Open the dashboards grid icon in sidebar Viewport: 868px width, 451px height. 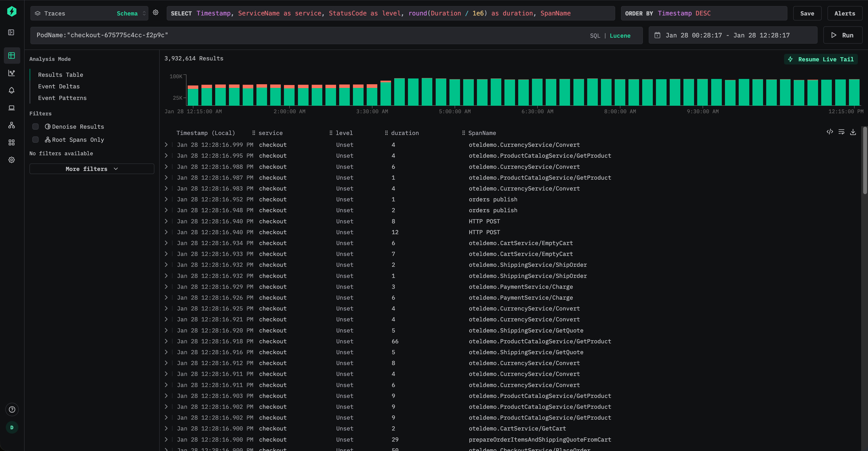pos(11,143)
